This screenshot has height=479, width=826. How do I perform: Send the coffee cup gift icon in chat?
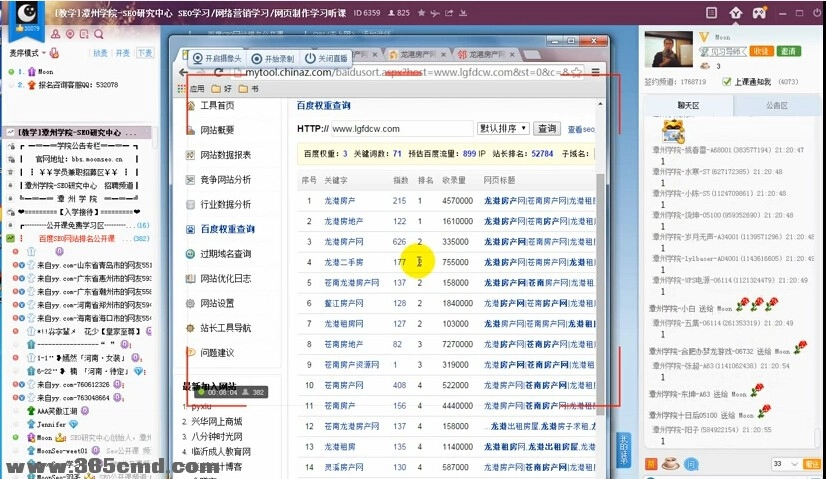[x=670, y=463]
